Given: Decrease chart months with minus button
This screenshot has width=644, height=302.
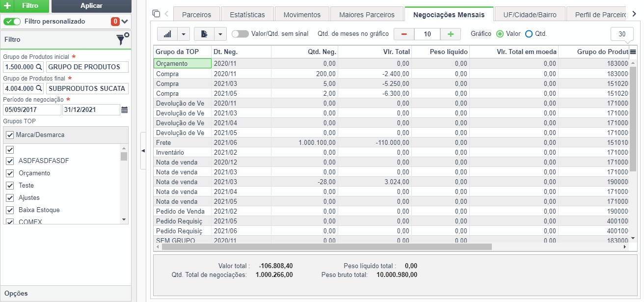Looking at the screenshot, I should point(404,34).
